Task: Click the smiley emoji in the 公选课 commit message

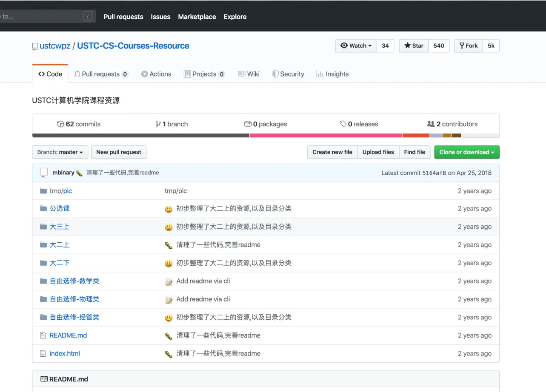Action: point(169,209)
